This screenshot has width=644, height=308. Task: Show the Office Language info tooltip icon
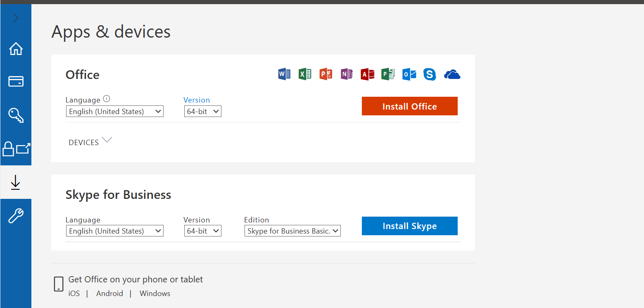(107, 99)
